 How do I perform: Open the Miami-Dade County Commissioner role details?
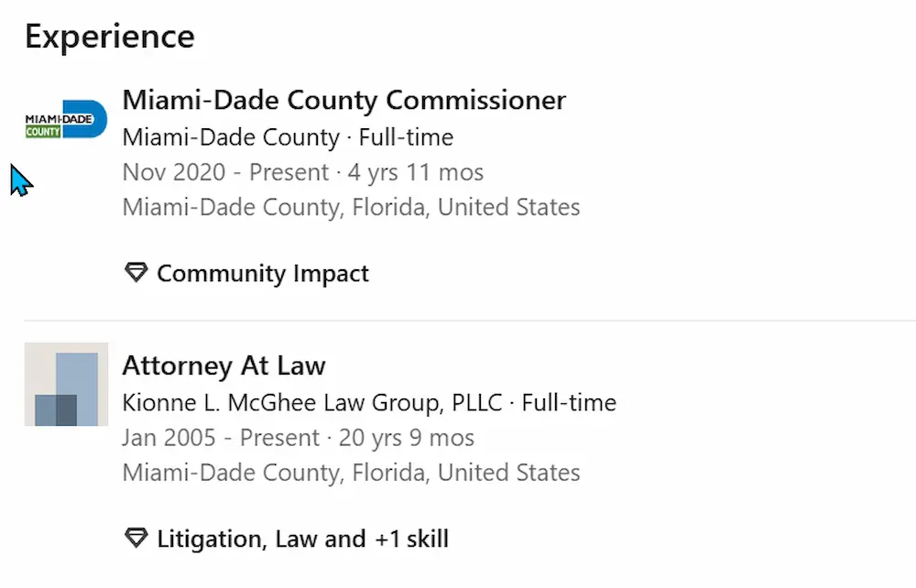(343, 100)
